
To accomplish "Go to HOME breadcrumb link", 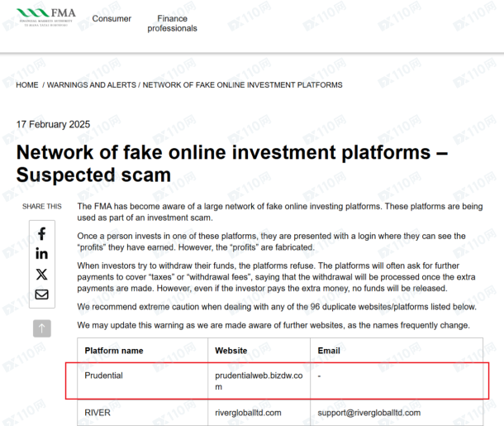I will click(27, 85).
